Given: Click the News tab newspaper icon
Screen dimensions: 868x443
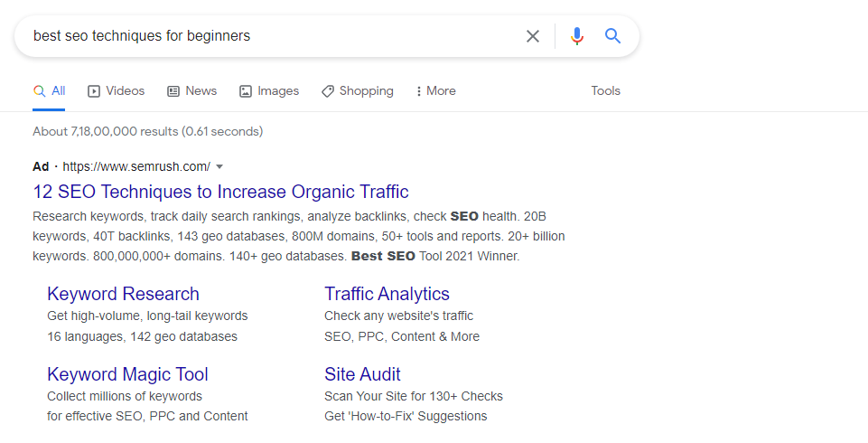Looking at the screenshot, I should [173, 91].
